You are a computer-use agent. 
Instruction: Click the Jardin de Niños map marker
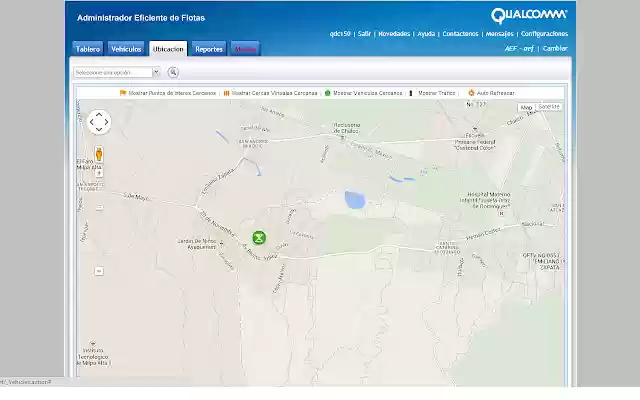(221, 244)
